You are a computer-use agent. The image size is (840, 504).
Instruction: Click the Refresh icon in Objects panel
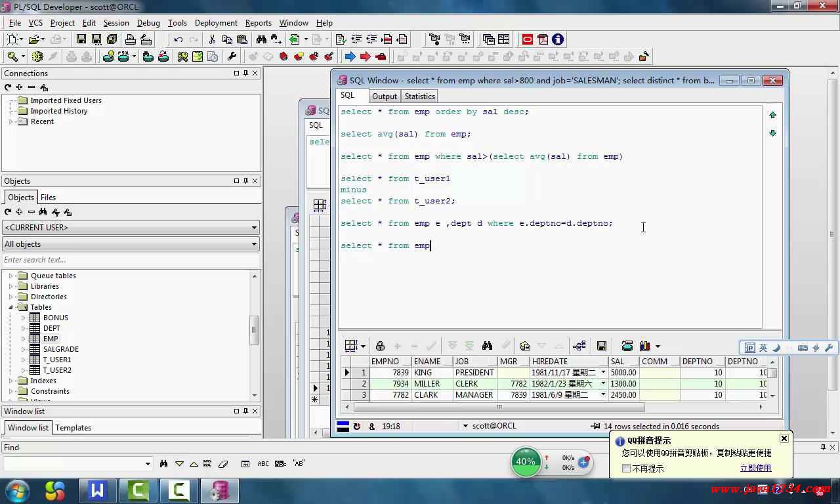(x=8, y=212)
